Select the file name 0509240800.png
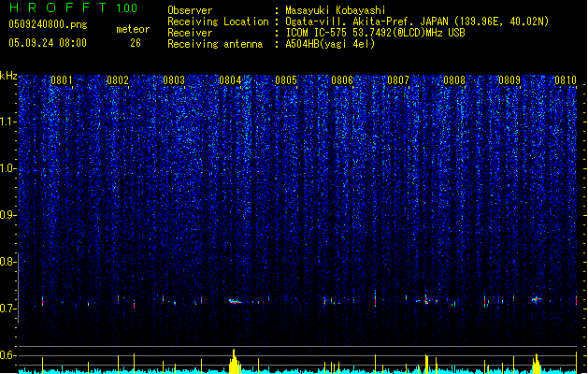This screenshot has width=588, height=374. [48, 25]
